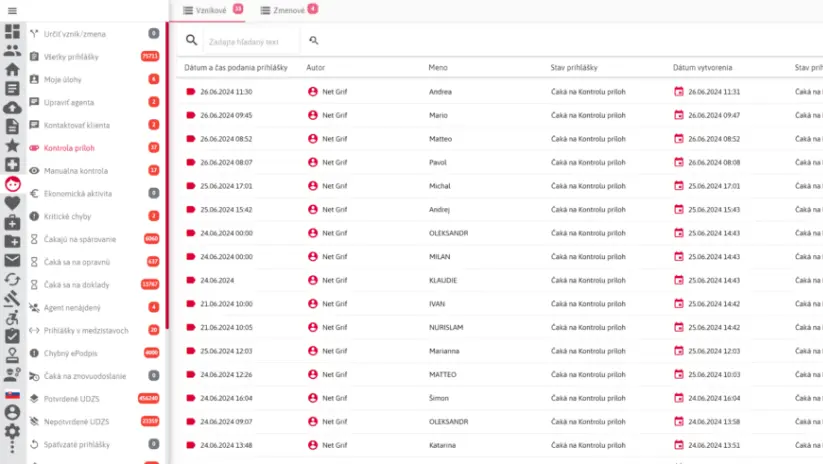Open Kritické chyby list
The width and height of the screenshot is (823, 464).
point(70,216)
